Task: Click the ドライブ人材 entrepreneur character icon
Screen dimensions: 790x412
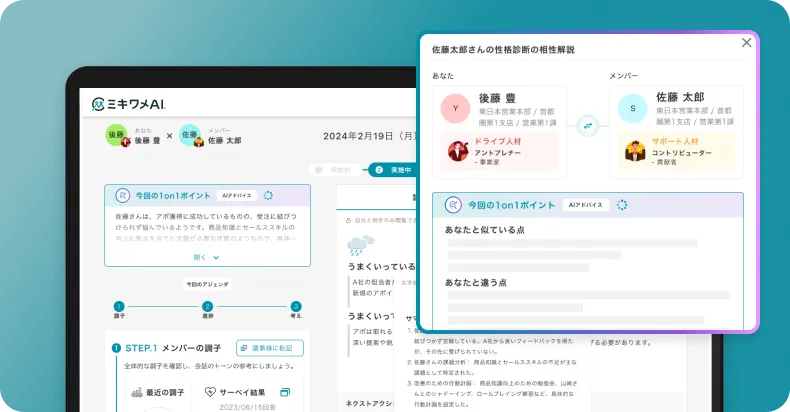Action: pyautogui.click(x=458, y=151)
